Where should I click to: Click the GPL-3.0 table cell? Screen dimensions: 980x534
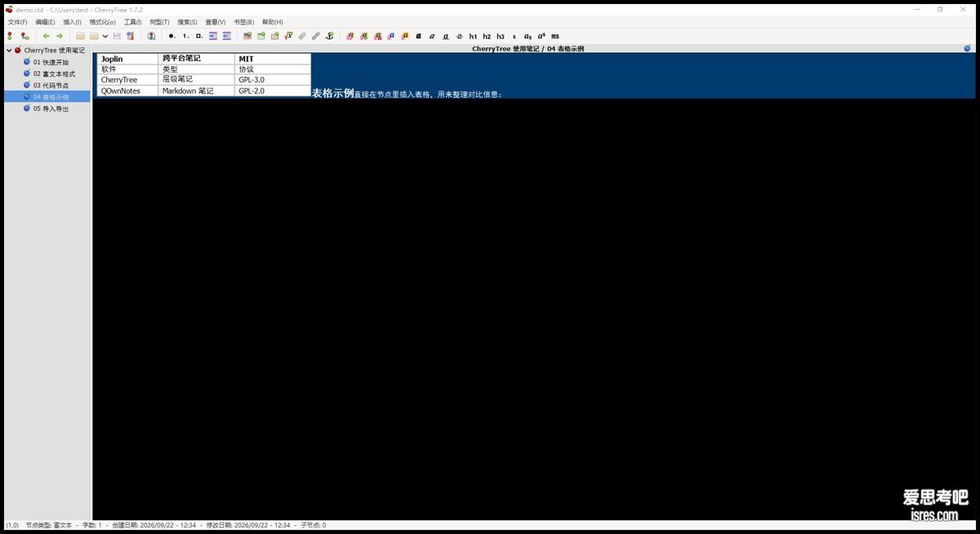pos(273,80)
